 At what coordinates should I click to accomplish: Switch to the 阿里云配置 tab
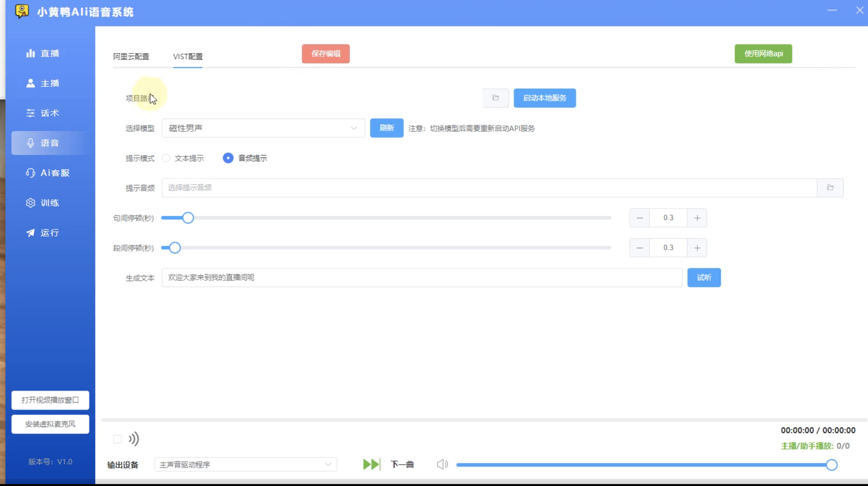click(x=131, y=56)
